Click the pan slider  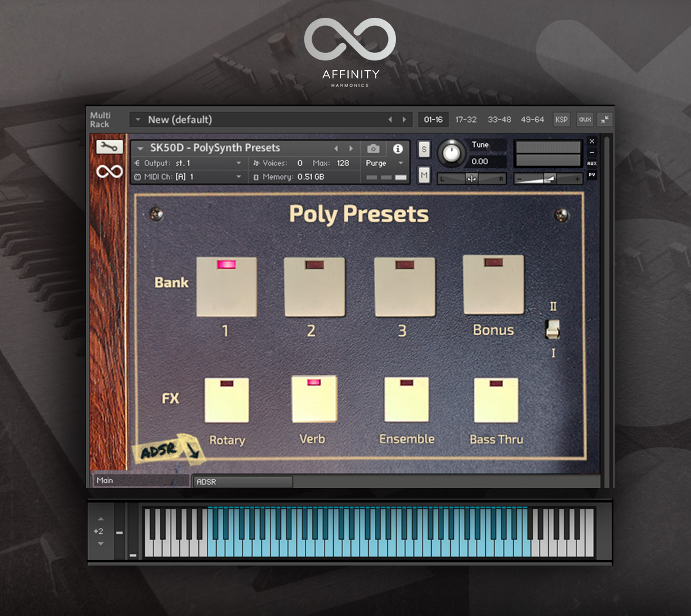472,178
